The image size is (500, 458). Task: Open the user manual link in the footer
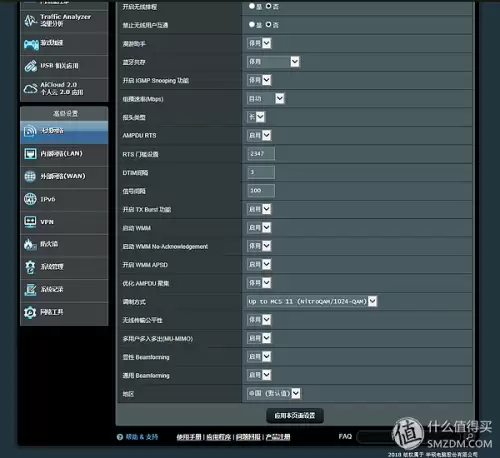(x=189, y=437)
